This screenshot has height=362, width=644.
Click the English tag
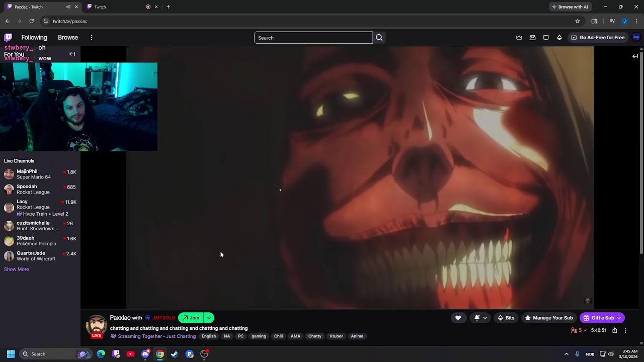[209, 336]
